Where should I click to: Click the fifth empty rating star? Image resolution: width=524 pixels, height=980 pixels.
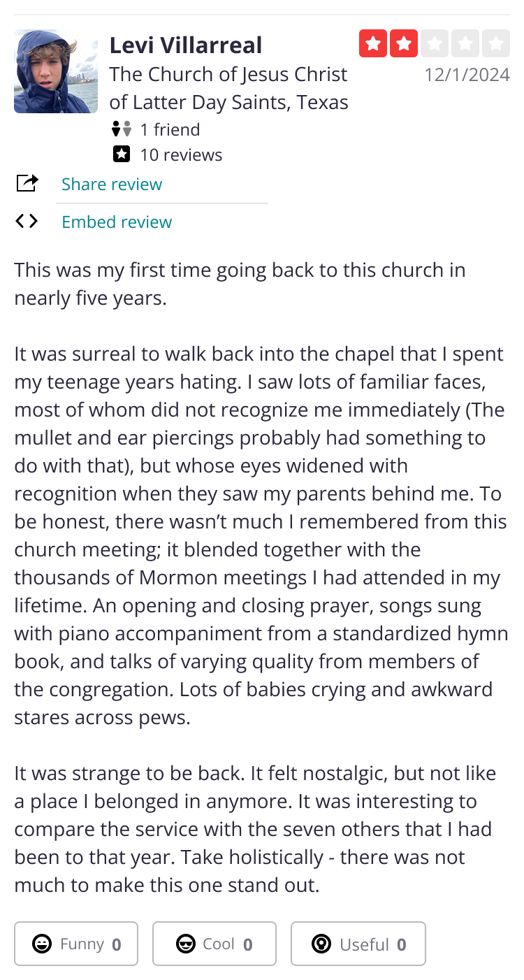496,43
